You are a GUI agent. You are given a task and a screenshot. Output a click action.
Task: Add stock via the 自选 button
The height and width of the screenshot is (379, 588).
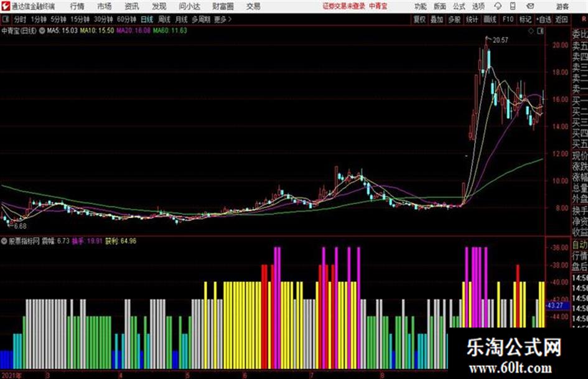coord(544,19)
